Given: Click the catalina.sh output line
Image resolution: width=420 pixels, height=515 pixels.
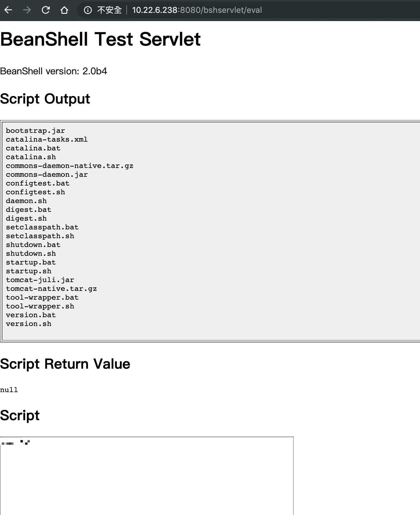Looking at the screenshot, I should tap(31, 157).
